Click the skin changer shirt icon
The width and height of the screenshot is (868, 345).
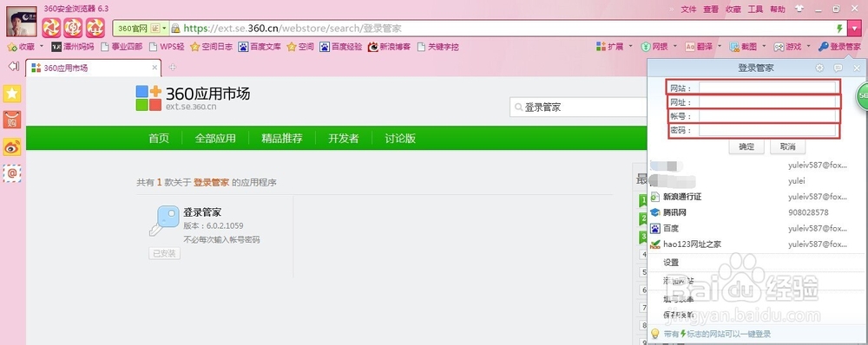(799, 9)
